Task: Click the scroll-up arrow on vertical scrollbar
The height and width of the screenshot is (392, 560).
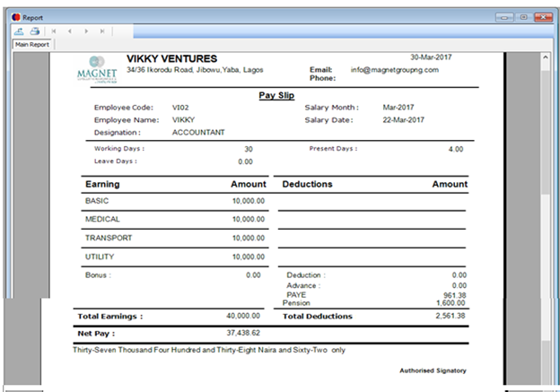Action: 546,57
